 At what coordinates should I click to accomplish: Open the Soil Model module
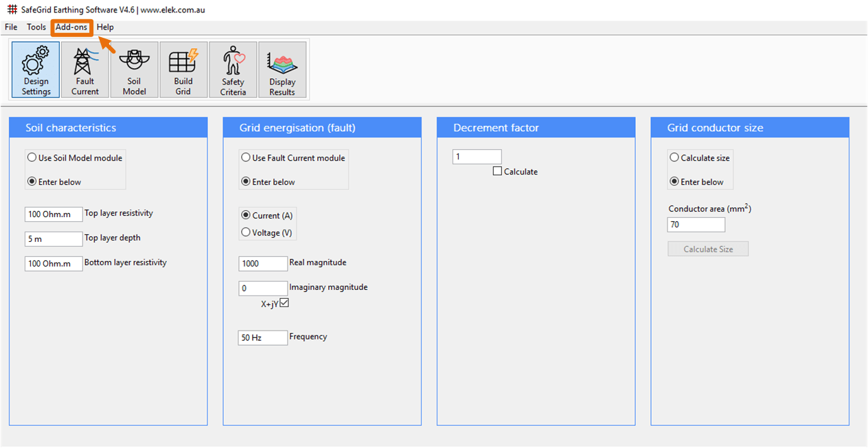click(x=134, y=69)
